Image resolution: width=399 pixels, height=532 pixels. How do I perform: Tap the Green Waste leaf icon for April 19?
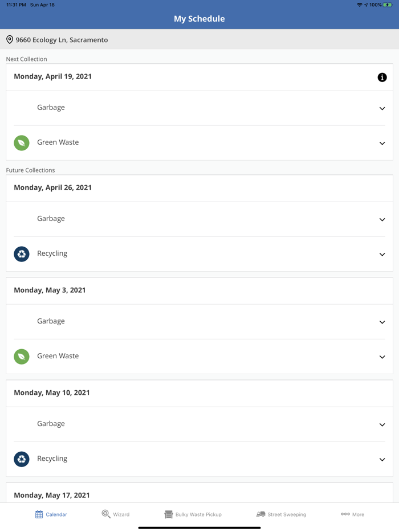point(22,143)
